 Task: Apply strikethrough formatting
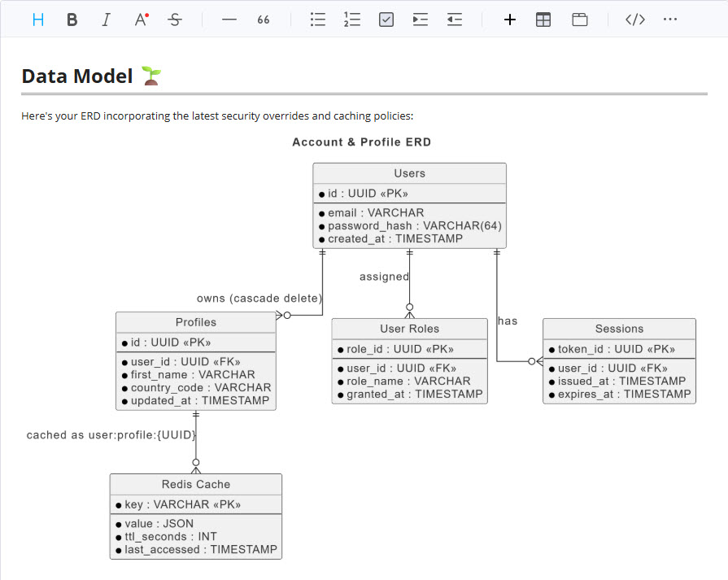(175, 20)
